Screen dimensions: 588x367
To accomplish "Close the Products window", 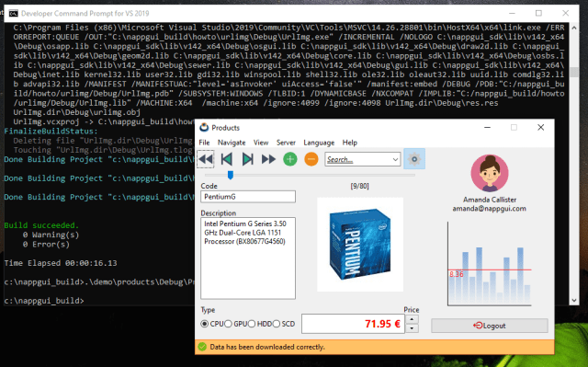I will coord(541,128).
